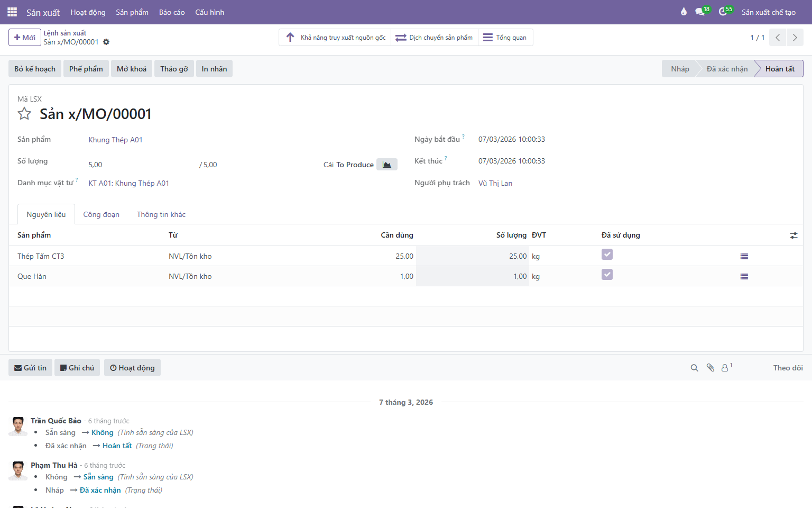The image size is (812, 508).
Task: Open the gear actions menu beside order number
Action: point(106,42)
